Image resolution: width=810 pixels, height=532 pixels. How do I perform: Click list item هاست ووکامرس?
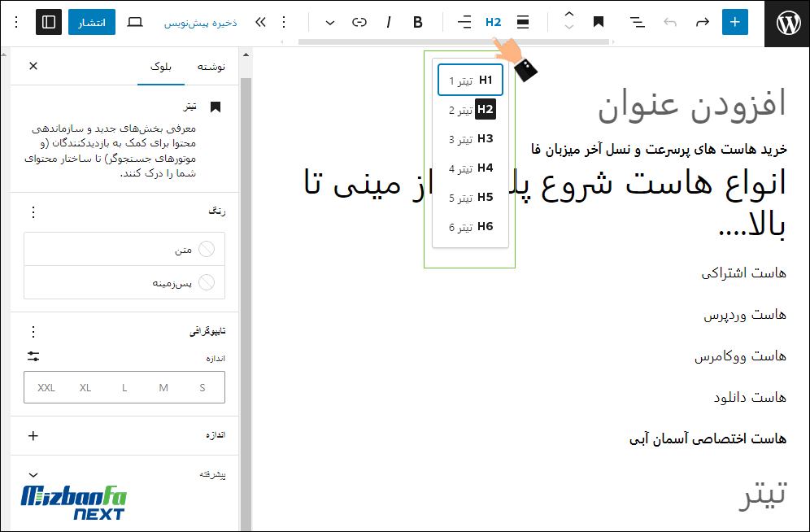(x=740, y=355)
